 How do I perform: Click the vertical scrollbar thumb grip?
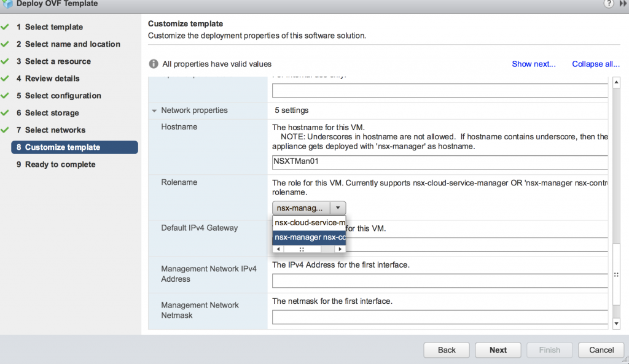click(616, 274)
